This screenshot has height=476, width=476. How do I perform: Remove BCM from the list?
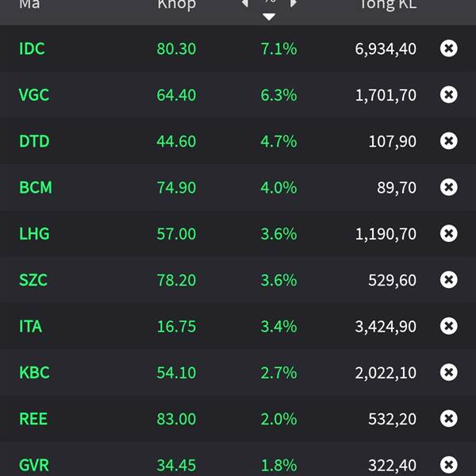448,187
